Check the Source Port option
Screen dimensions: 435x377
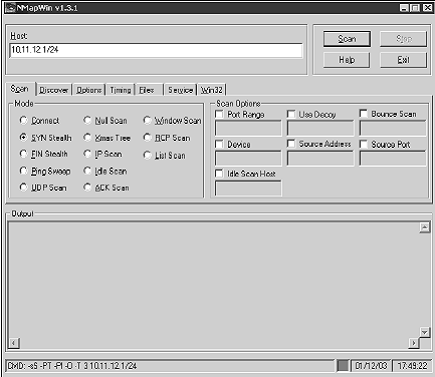pyautogui.click(x=364, y=144)
